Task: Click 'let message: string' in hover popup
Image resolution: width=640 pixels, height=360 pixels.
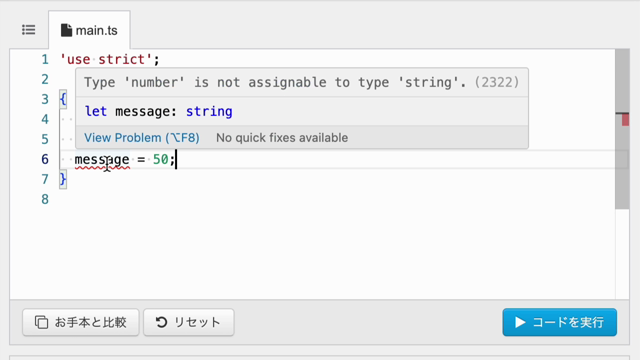Action: (x=158, y=111)
